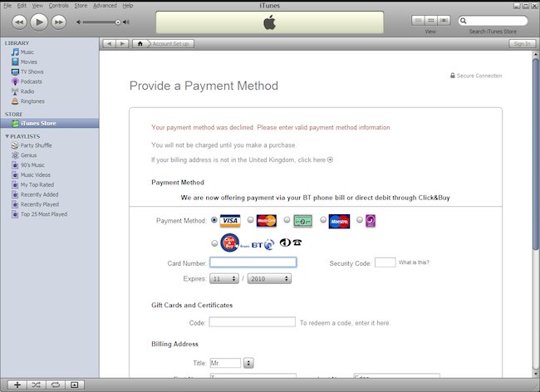The width and height of the screenshot is (540, 392).
Task: Collapse the Playlists section triangle
Action: [x=7, y=136]
